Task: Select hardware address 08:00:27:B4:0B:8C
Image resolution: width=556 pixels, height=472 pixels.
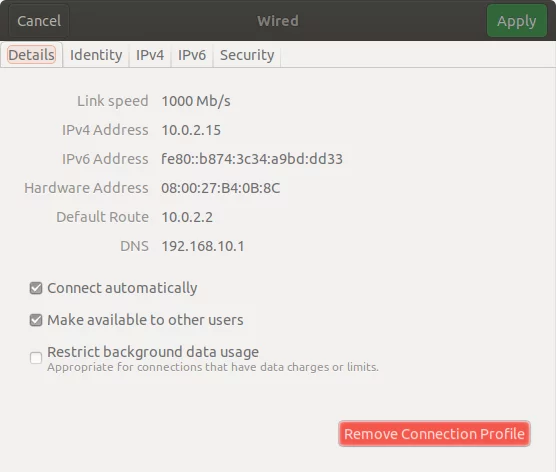Action: coord(221,188)
